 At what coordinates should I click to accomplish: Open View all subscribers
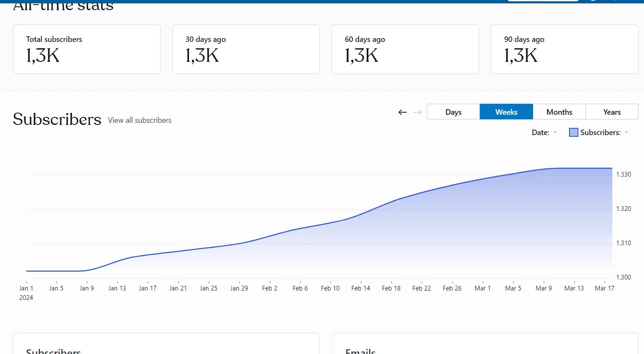tap(140, 120)
